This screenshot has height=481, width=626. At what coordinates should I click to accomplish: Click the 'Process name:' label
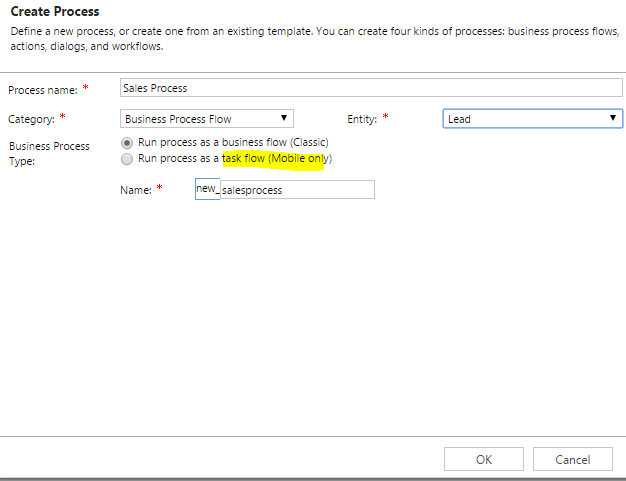tap(42, 89)
